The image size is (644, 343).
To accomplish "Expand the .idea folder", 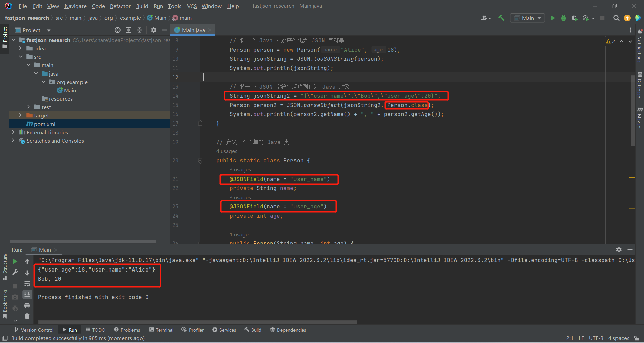I will (x=21, y=48).
